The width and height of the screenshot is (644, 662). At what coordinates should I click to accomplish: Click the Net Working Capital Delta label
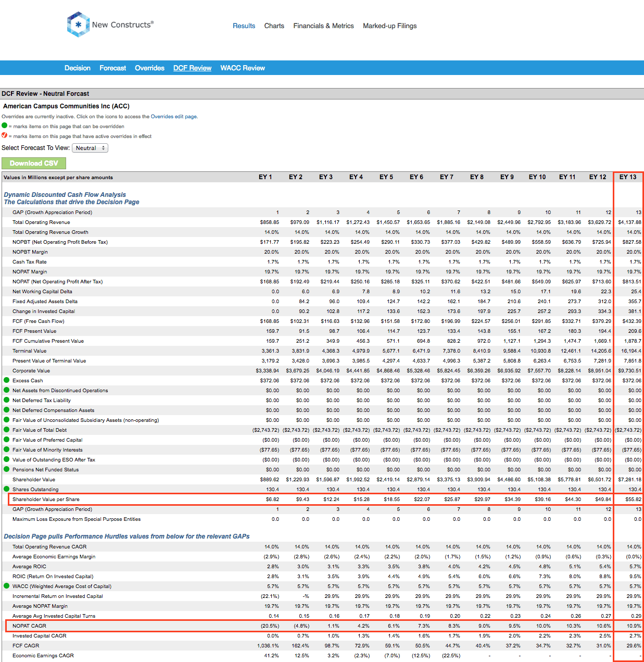pos(43,292)
